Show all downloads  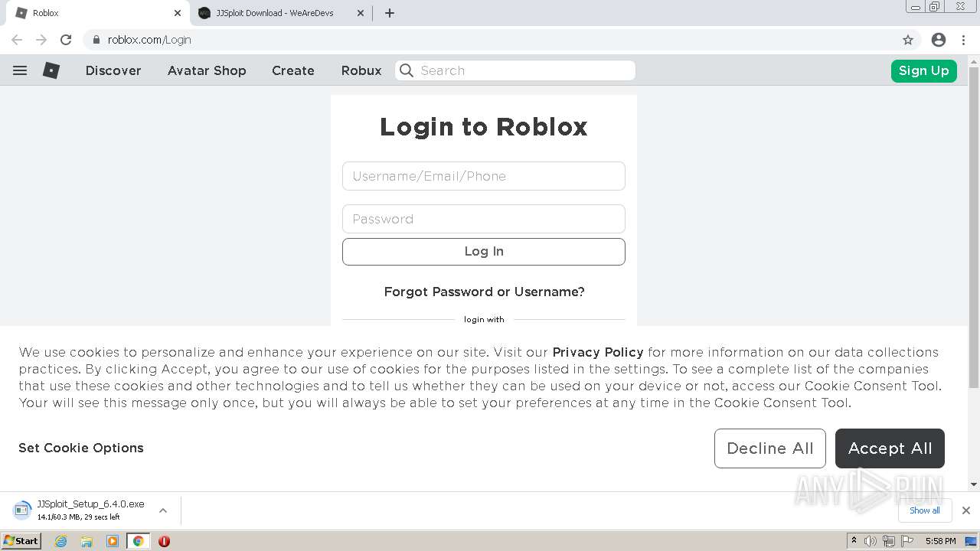click(x=925, y=510)
